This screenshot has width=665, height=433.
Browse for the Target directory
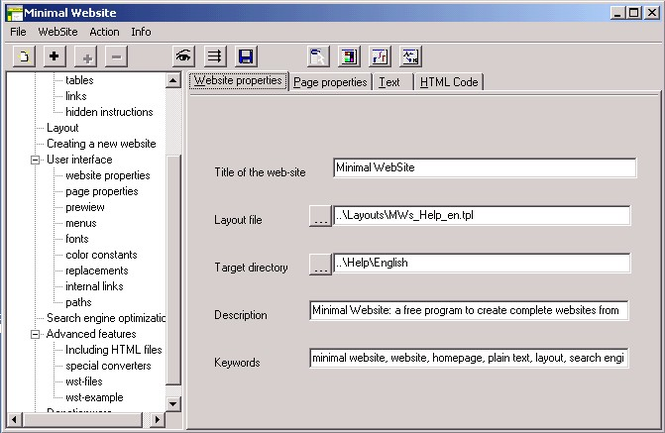320,264
